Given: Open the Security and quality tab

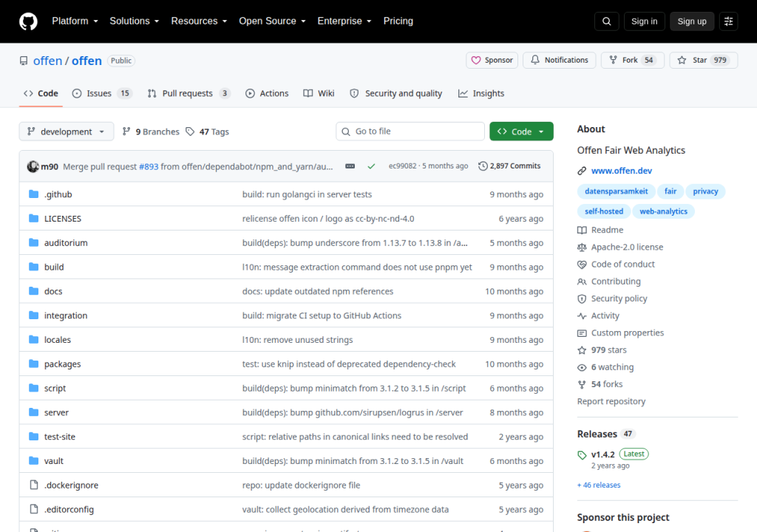Looking at the screenshot, I should [x=396, y=93].
